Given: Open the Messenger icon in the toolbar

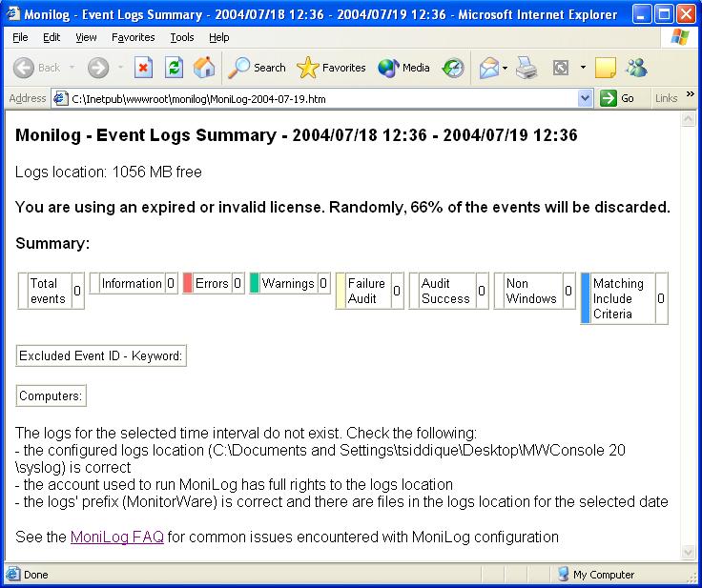Looking at the screenshot, I should pos(636,68).
